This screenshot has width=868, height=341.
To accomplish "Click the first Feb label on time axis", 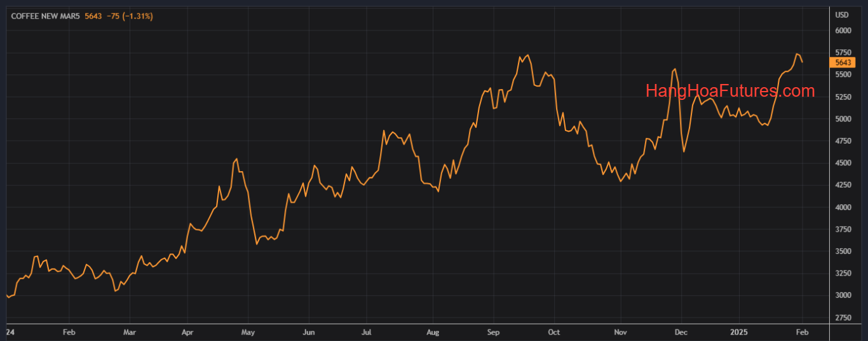I will (69, 332).
